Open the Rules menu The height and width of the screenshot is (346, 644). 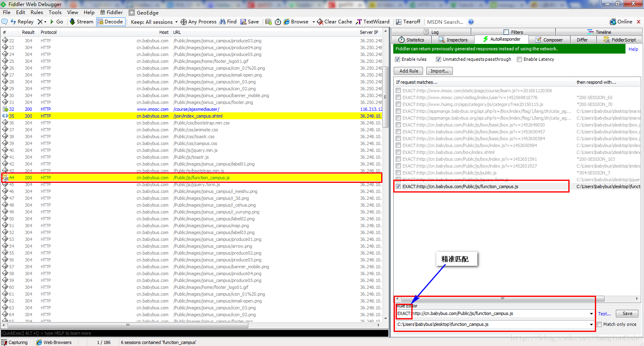[x=37, y=12]
